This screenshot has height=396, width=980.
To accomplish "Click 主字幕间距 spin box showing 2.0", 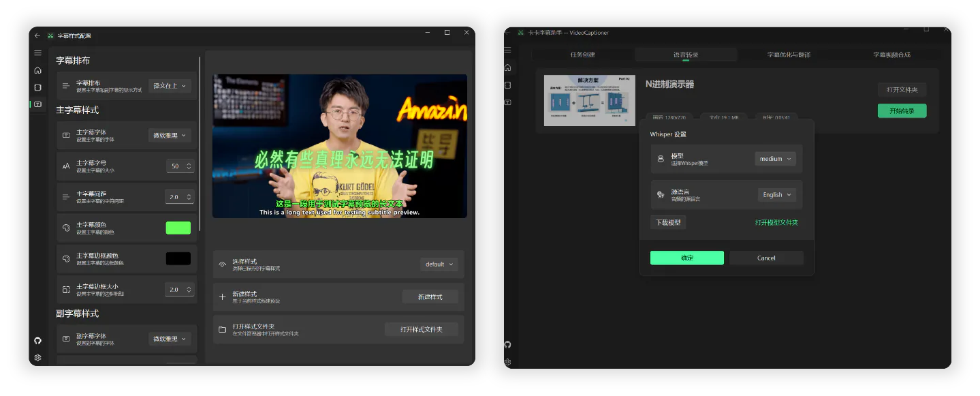I will click(180, 197).
